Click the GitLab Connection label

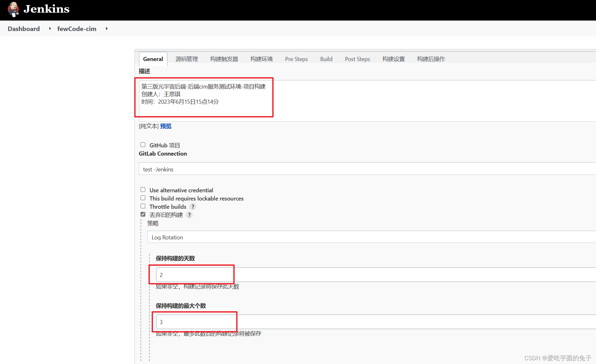(163, 154)
